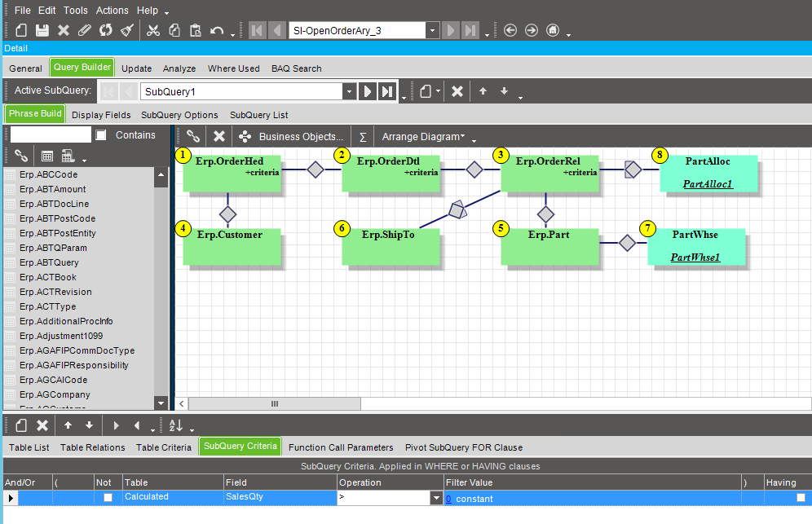Screen dimensions: 812x524
Task: Click the Back navigation circle arrow
Action: pyautogui.click(x=510, y=30)
